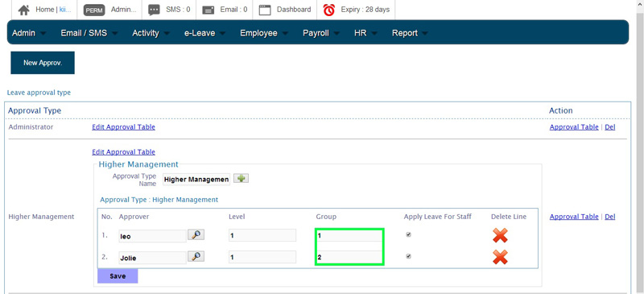Click Del action for Higher Management
Viewport: 644px width, 294px height.
pyautogui.click(x=610, y=217)
